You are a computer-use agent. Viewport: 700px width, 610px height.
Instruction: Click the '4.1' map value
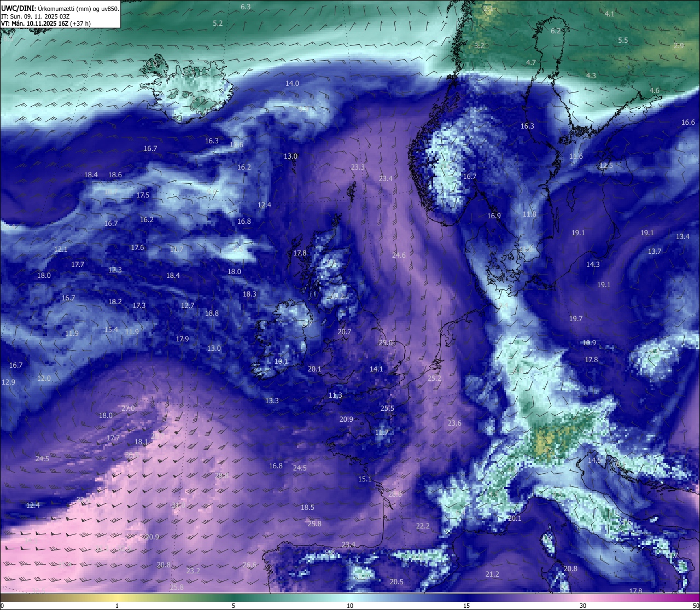[610, 14]
